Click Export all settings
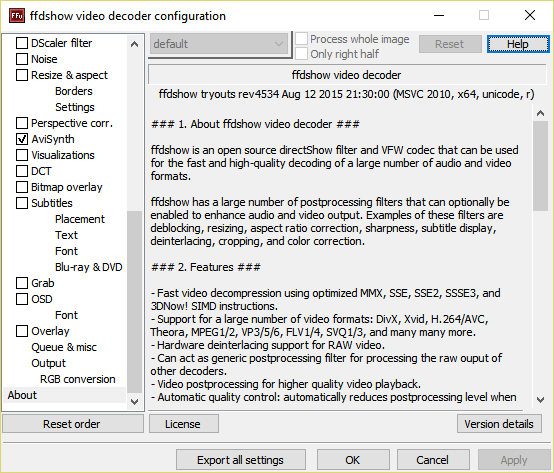Viewport: 554px width, 473px height. (x=241, y=460)
